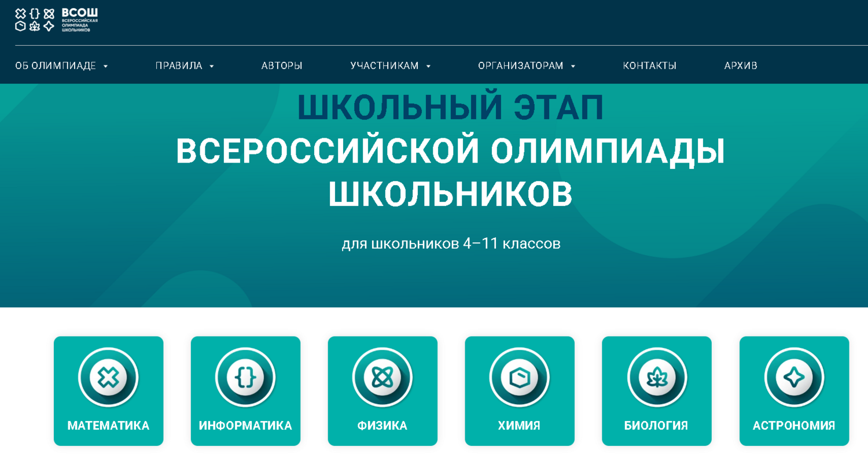
Task: Expand the arrow beside Об олимпиаде
Action: [x=106, y=67]
